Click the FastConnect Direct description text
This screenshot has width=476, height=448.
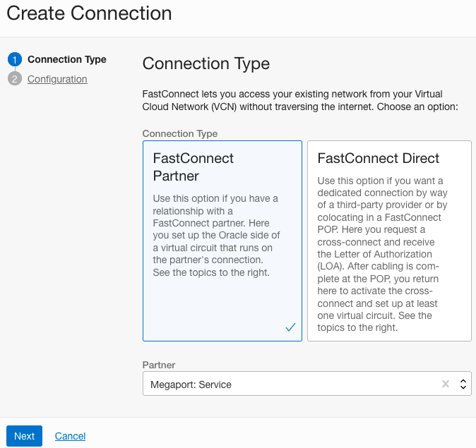click(x=388, y=254)
